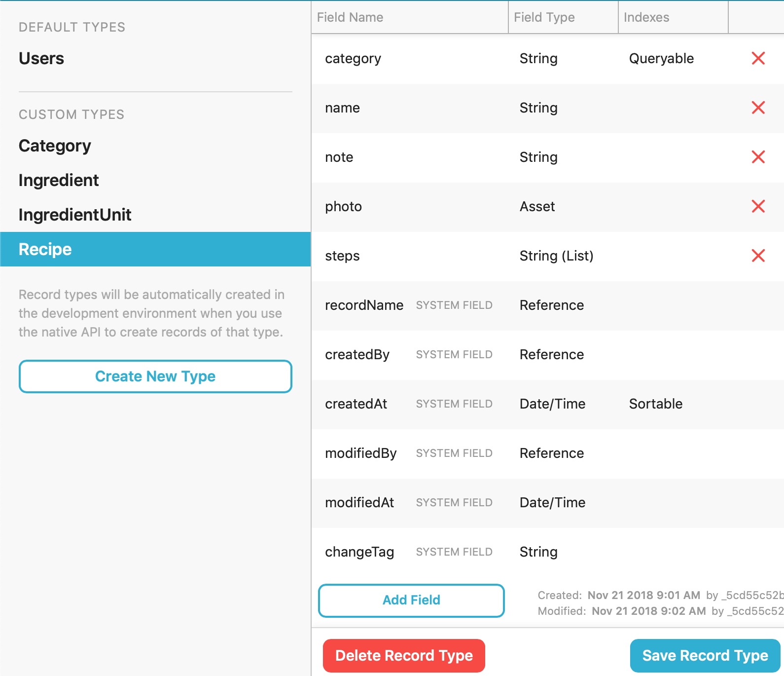Edit the Queryable index on category
This screenshot has height=676, width=784.
[661, 59]
